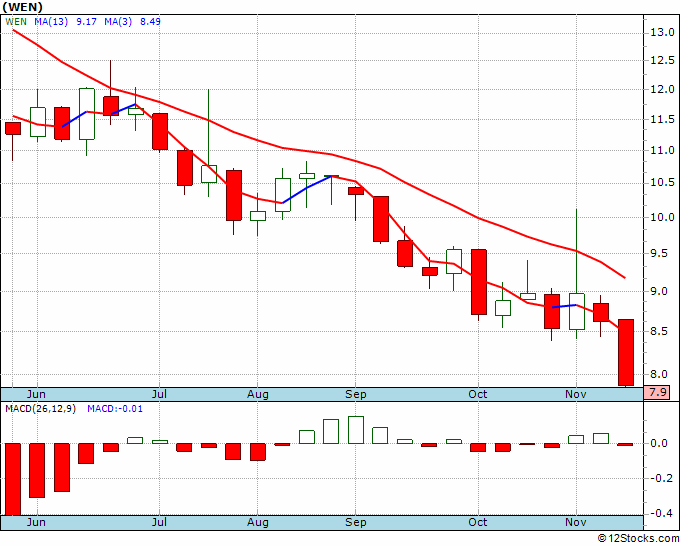Select the 11.0 price axis label

(x=662, y=150)
